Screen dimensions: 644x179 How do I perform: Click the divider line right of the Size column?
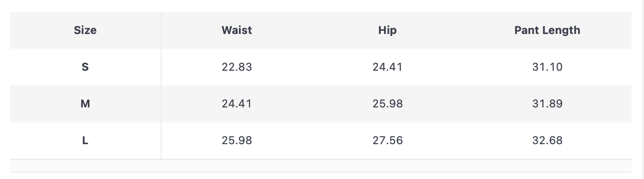click(x=161, y=85)
